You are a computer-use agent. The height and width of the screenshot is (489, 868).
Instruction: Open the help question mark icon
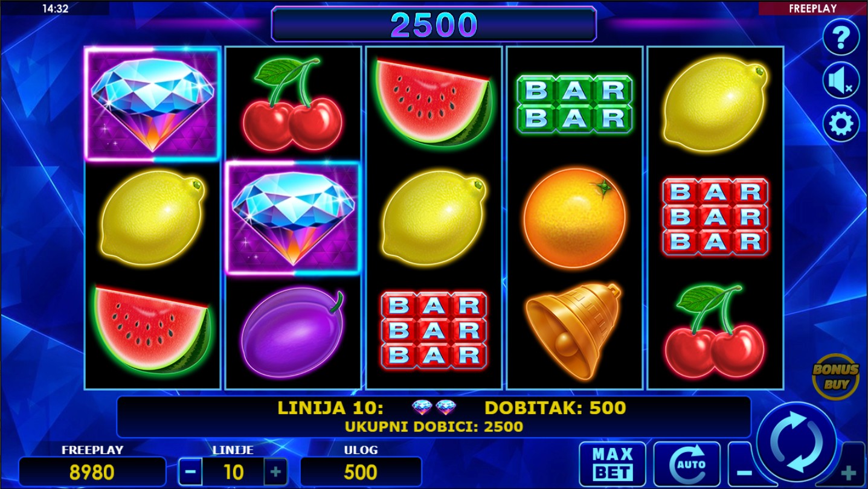point(841,37)
